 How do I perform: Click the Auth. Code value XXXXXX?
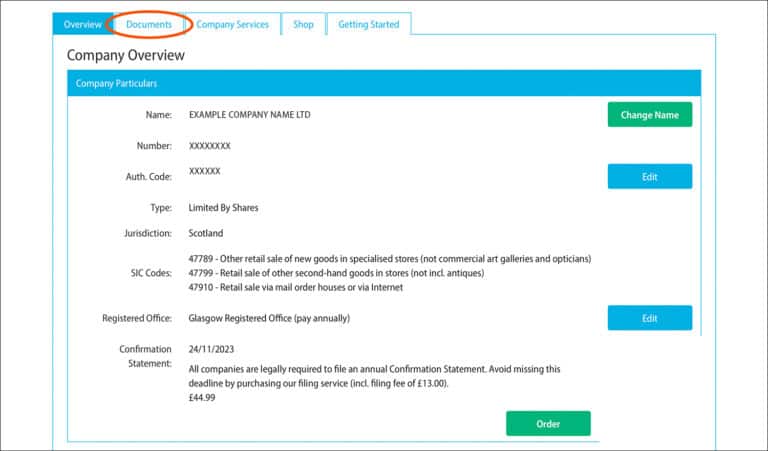[205, 171]
